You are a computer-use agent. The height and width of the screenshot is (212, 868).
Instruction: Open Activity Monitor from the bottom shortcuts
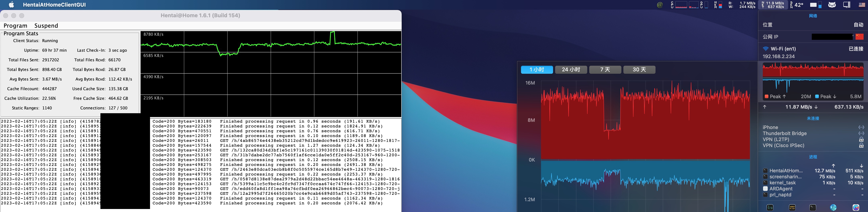click(770, 207)
